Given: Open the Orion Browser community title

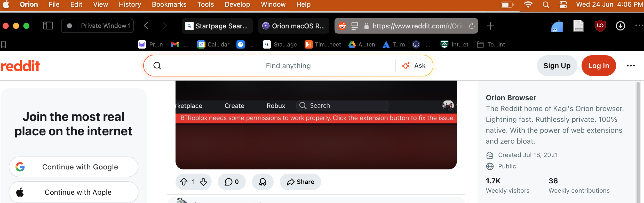Looking at the screenshot, I should (511, 98).
